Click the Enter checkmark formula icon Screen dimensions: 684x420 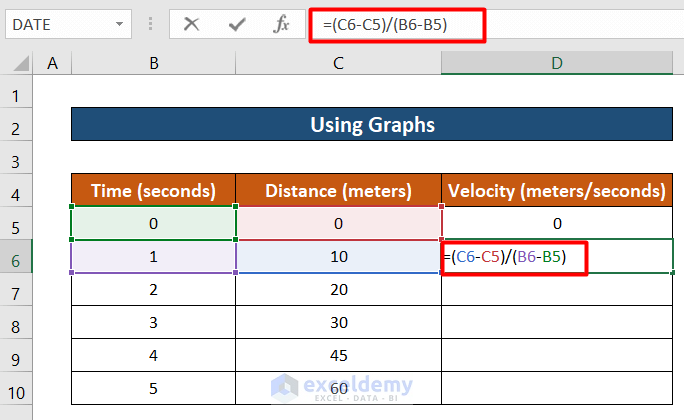[x=237, y=24]
